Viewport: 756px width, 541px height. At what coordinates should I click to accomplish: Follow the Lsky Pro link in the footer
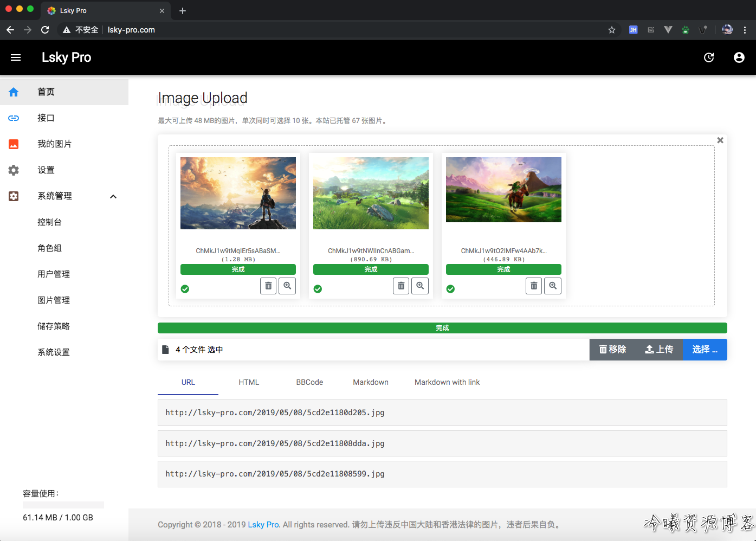pos(263,525)
